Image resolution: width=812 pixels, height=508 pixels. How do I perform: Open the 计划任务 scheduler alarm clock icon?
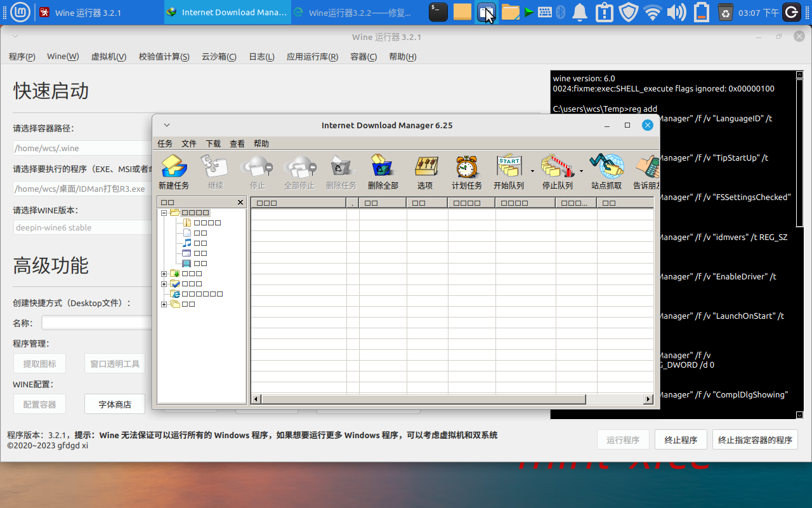466,168
